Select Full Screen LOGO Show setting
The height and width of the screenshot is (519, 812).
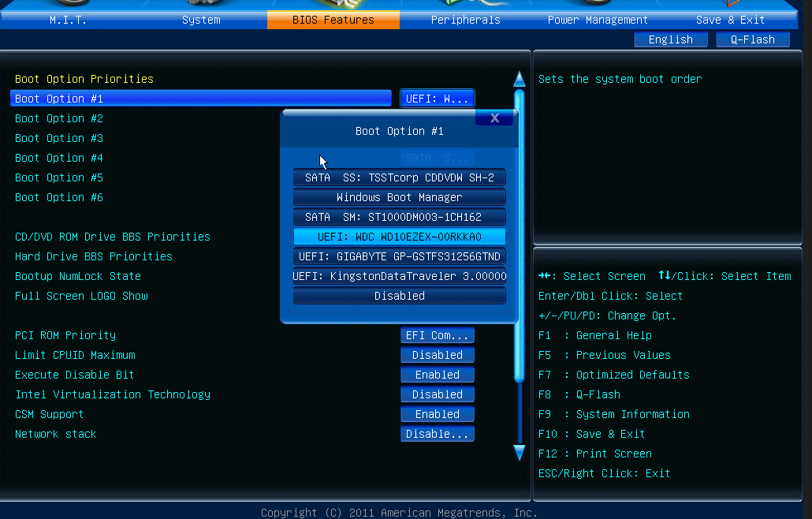[x=81, y=296]
